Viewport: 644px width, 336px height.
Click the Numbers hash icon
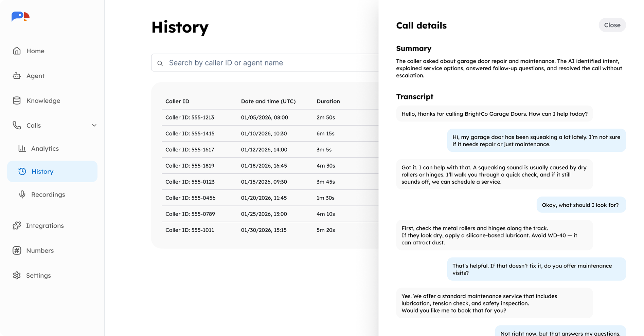point(17,250)
